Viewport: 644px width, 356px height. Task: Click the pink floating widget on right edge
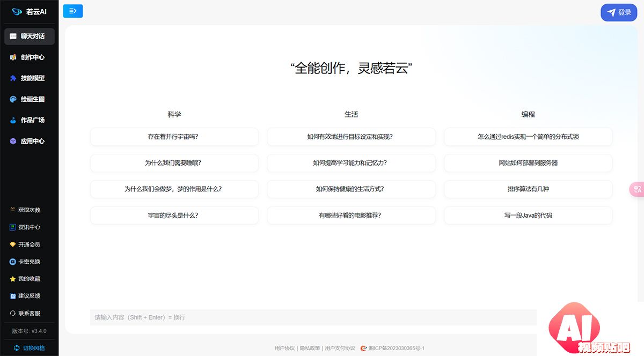[637, 189]
